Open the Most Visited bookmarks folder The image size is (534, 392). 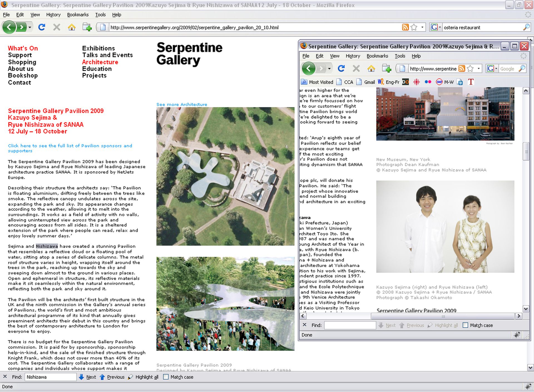tap(317, 82)
